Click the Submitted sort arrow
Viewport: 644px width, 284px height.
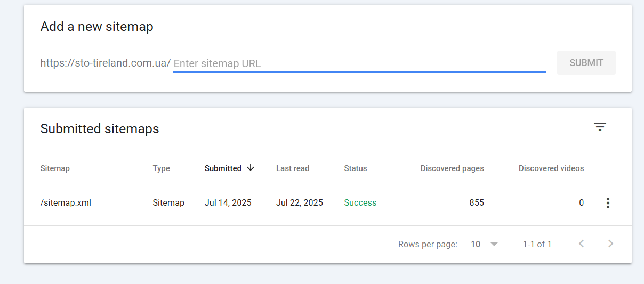pos(251,168)
